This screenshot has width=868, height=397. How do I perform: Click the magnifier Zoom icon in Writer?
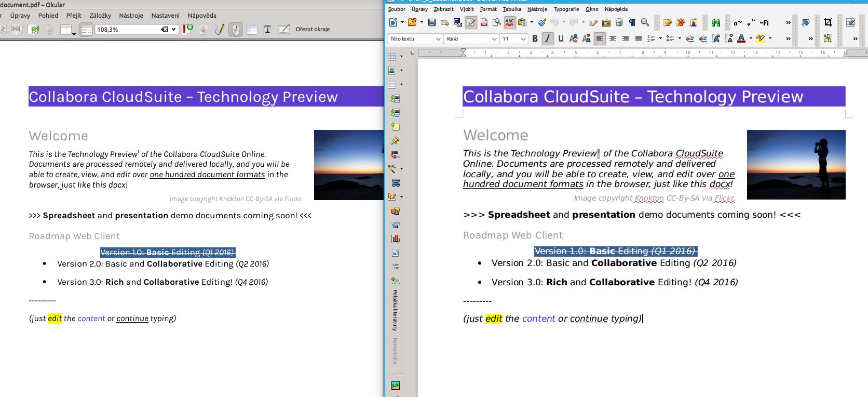coord(645,22)
